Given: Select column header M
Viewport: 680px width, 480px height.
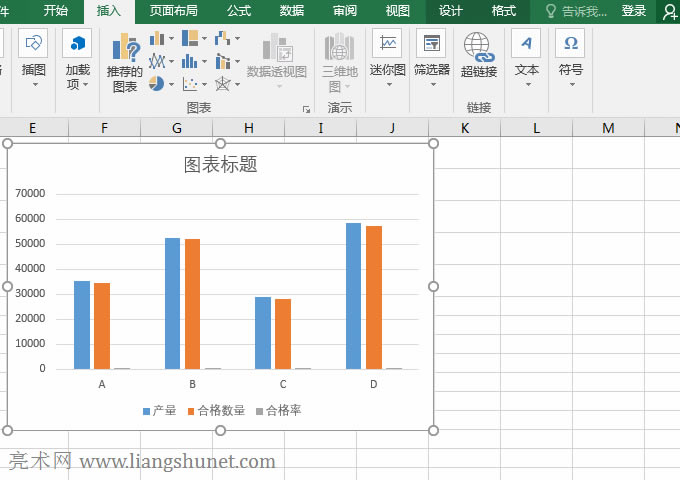Looking at the screenshot, I should coord(608,128).
